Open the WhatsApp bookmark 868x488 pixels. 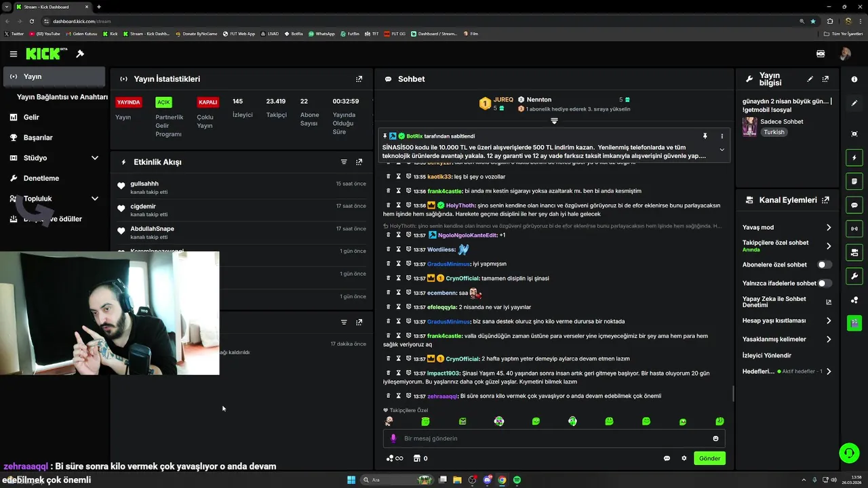coord(321,33)
